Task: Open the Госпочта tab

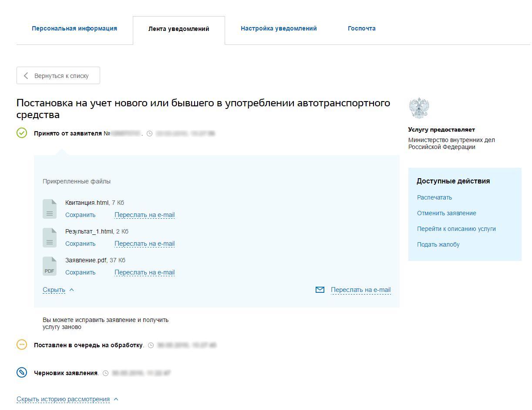Action: [361, 28]
